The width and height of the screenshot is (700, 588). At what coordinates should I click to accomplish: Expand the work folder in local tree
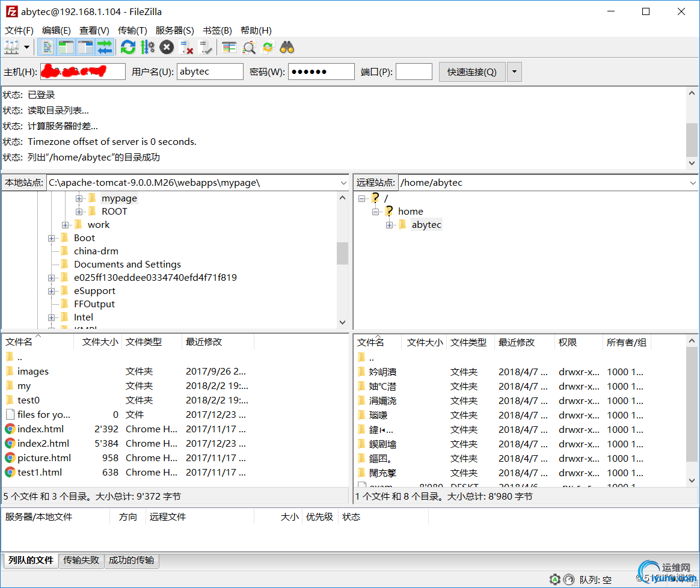[65, 225]
